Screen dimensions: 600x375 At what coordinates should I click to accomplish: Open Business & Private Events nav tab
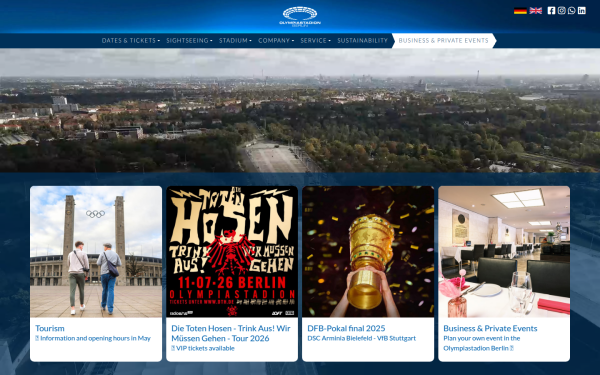[x=443, y=41]
